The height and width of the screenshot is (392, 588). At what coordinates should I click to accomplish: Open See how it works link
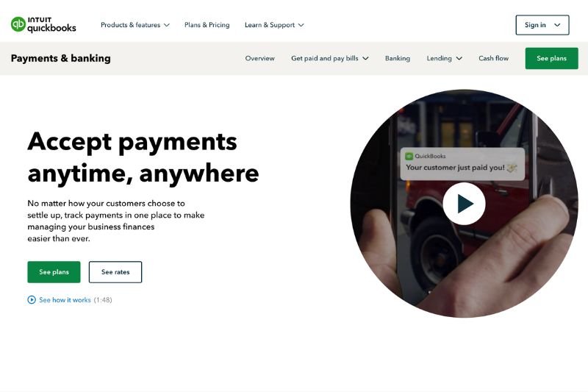coord(65,300)
